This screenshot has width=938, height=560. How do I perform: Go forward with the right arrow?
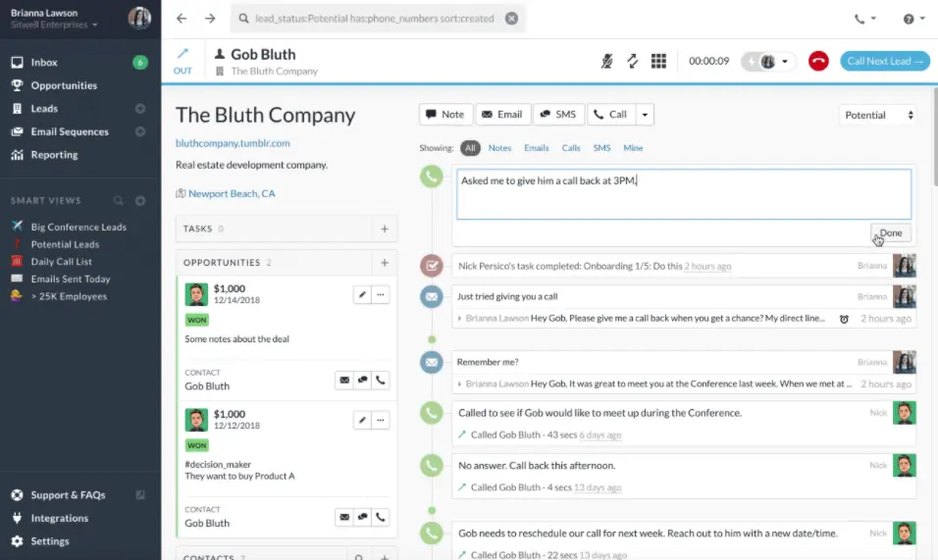[x=210, y=19]
